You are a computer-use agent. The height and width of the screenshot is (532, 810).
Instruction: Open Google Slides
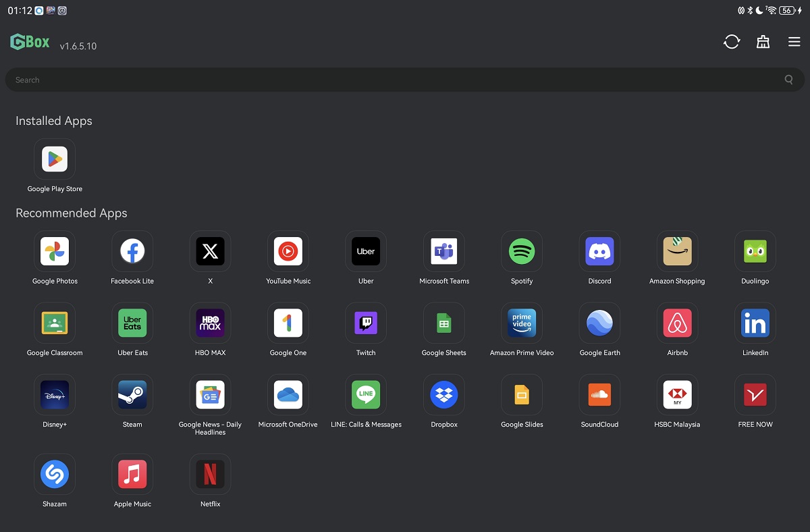click(x=522, y=394)
